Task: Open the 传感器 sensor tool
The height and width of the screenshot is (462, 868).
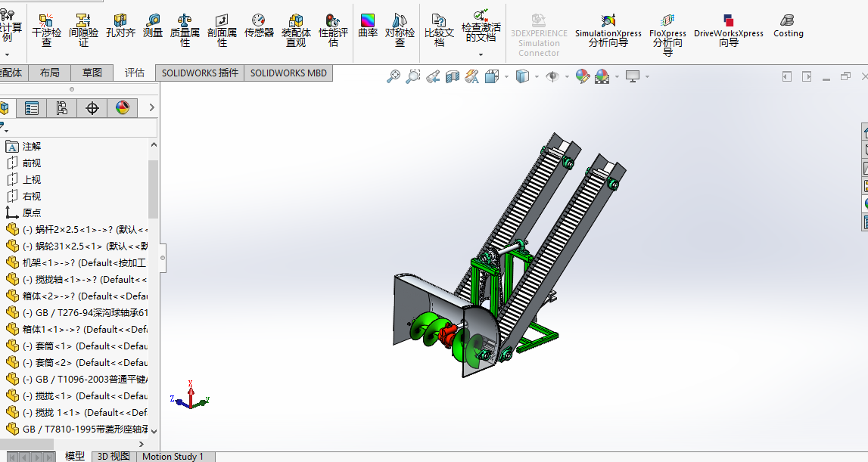Action: pos(259,26)
